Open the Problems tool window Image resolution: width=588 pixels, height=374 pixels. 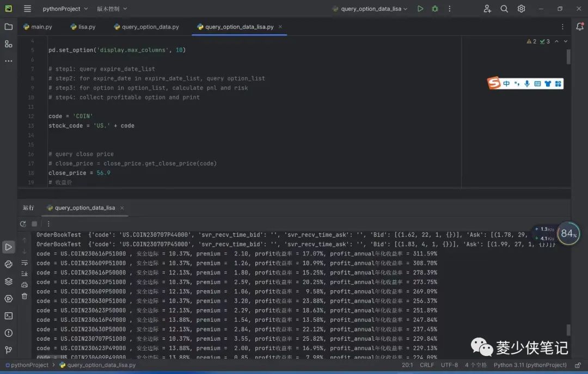click(8, 333)
